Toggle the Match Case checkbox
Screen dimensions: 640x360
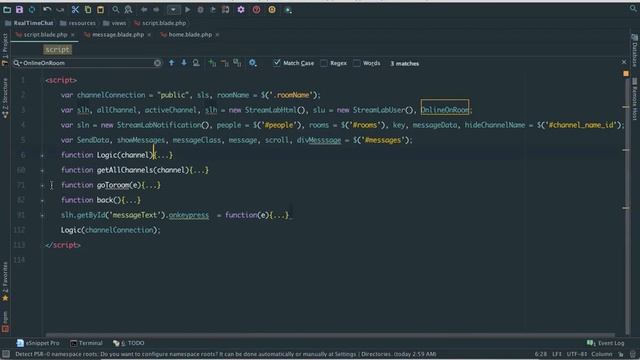tap(277, 63)
